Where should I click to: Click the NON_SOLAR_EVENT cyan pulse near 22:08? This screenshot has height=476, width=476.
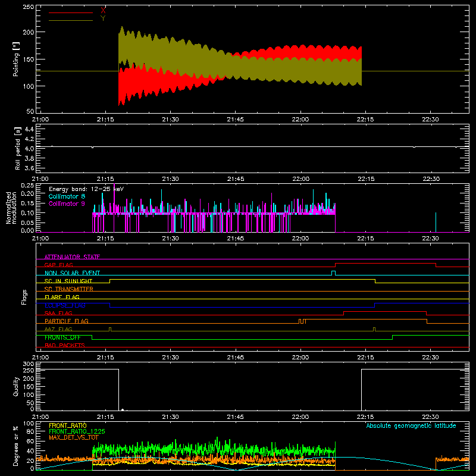pyautogui.click(x=333, y=273)
